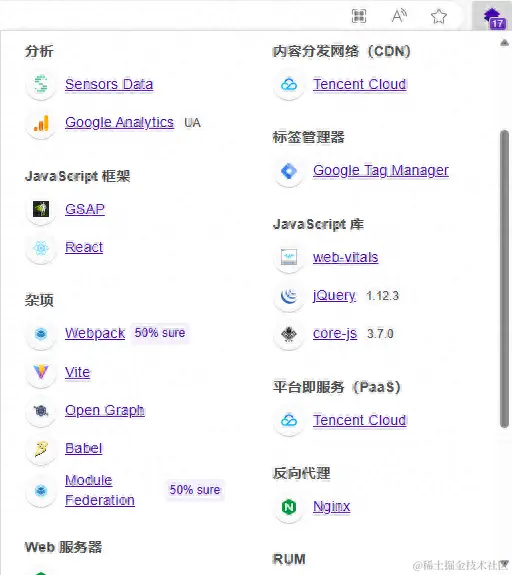Click the 内容分发网络 (CDN) heading

click(341, 51)
